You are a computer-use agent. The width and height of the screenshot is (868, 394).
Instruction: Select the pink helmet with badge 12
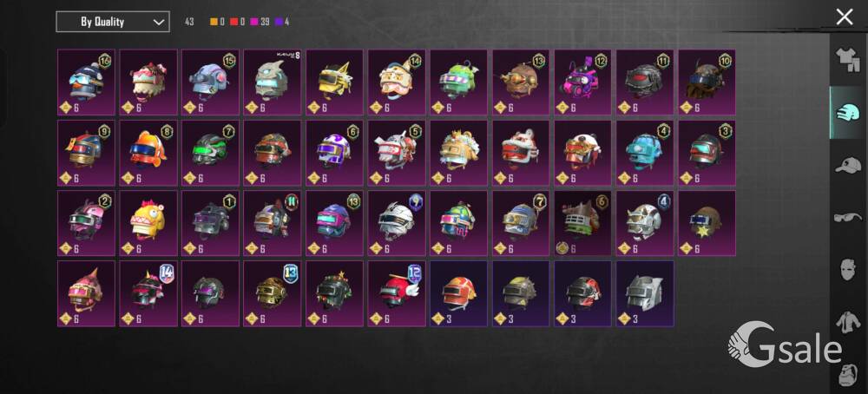click(583, 82)
